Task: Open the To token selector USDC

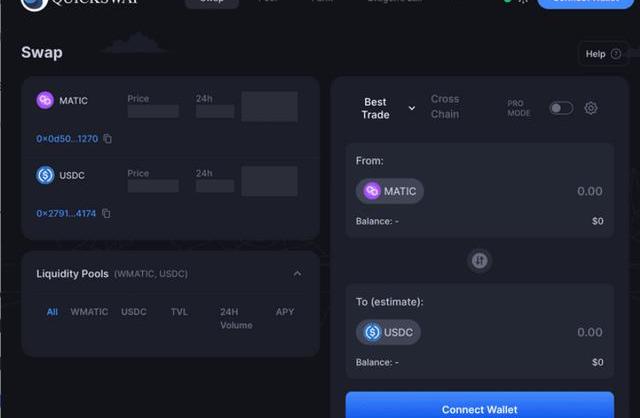Action: coord(388,332)
